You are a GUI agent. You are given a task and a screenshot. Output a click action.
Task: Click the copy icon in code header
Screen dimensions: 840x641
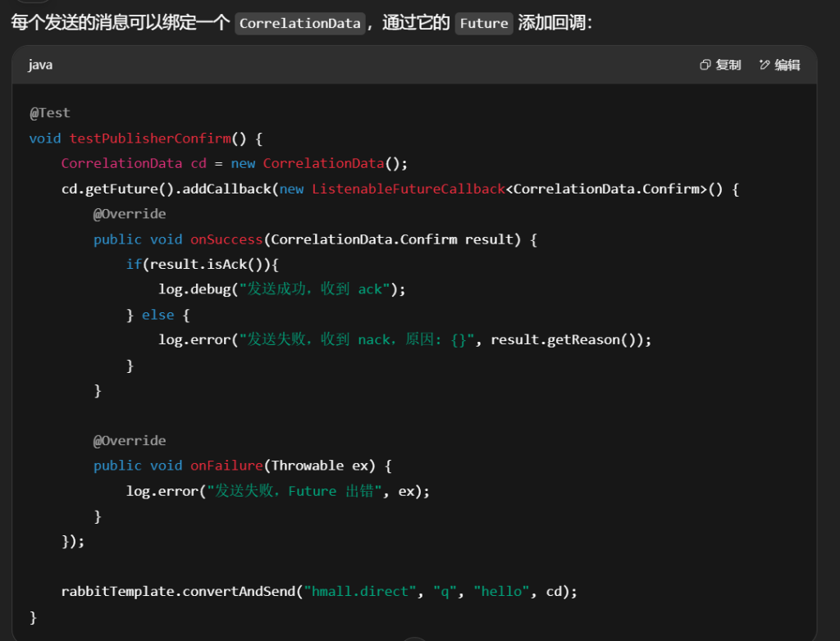pos(705,65)
